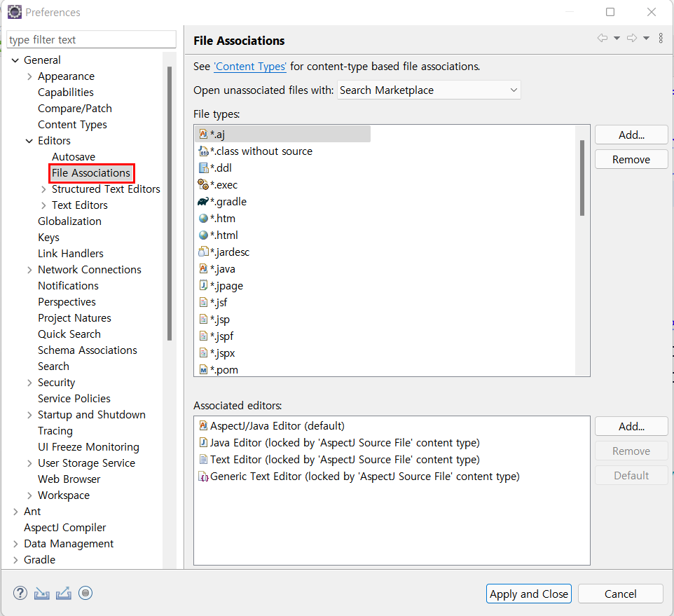Select the *.jsp file type
The height and width of the screenshot is (616, 674).
(214, 320)
